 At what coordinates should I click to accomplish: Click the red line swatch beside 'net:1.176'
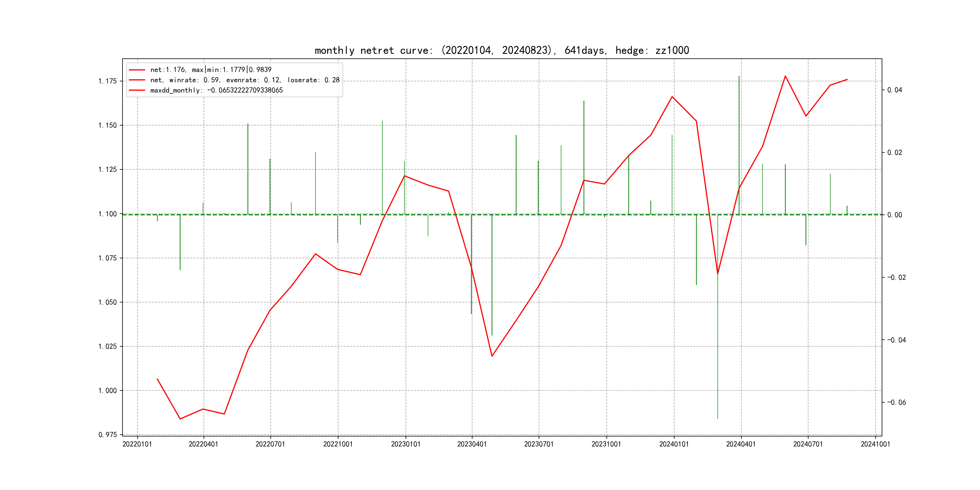137,70
